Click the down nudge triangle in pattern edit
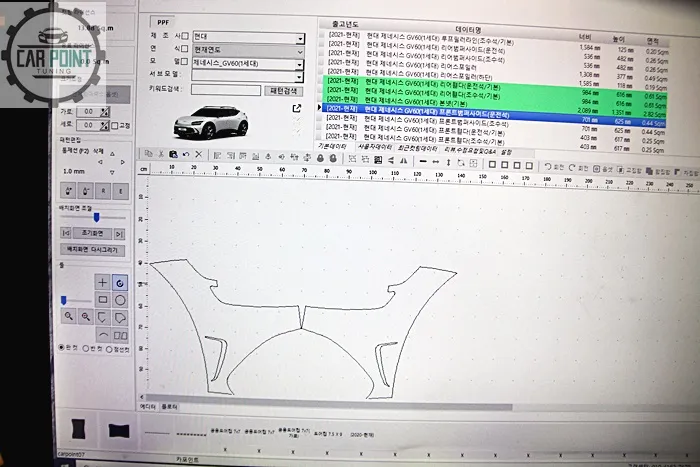 tap(112, 172)
